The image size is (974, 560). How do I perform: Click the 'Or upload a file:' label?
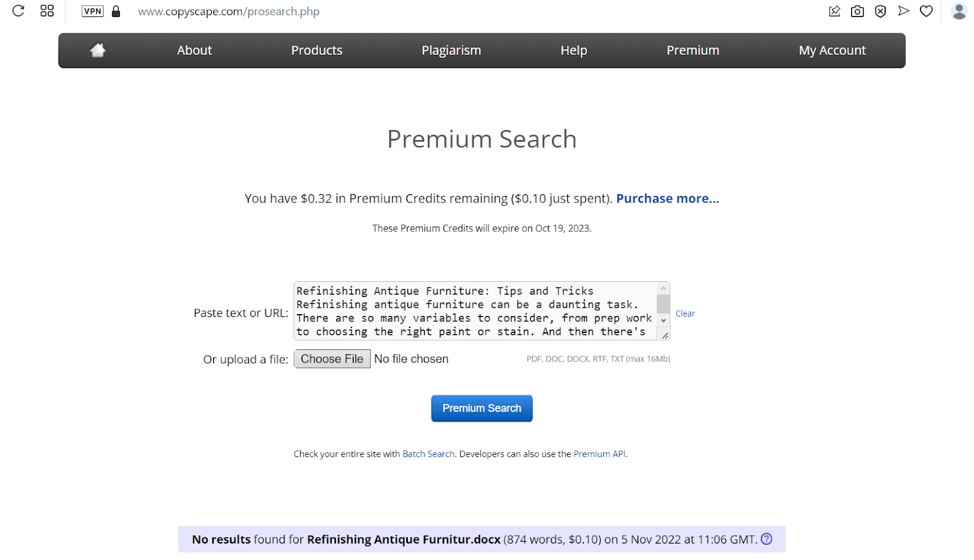click(246, 360)
